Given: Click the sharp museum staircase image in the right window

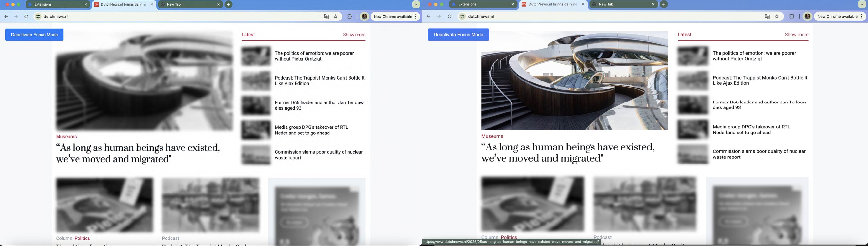Looking at the screenshot, I should [574, 81].
